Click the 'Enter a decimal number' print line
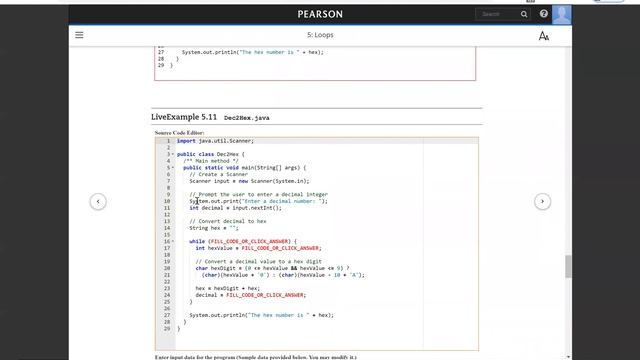Screen dimensions: 640x360 point(258,201)
